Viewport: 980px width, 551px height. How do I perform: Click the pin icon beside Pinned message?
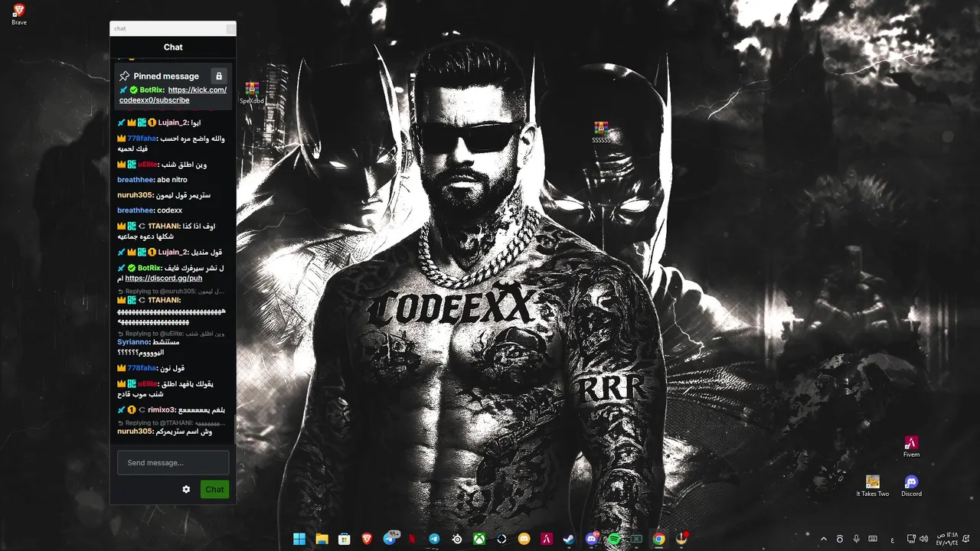click(124, 76)
